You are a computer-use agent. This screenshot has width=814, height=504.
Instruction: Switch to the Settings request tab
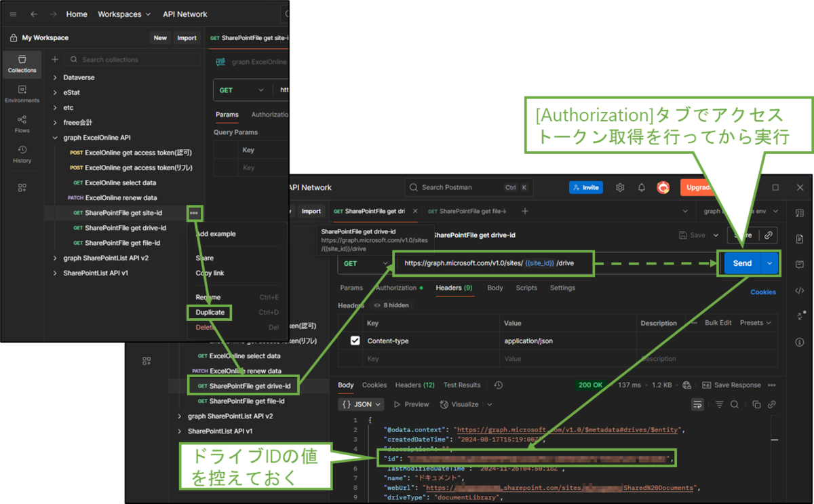coord(562,288)
